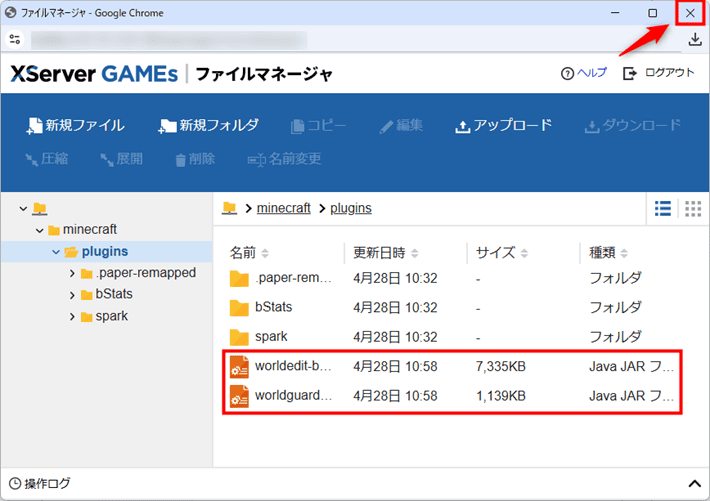
Task: Click the 削除 (delete) toolbar button
Action: pyautogui.click(x=195, y=159)
